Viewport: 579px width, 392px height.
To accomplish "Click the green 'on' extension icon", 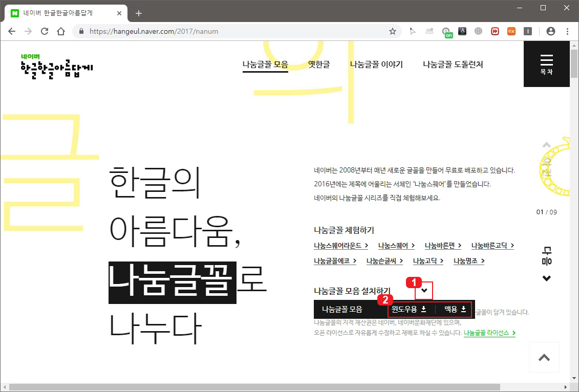I will click(x=447, y=32).
